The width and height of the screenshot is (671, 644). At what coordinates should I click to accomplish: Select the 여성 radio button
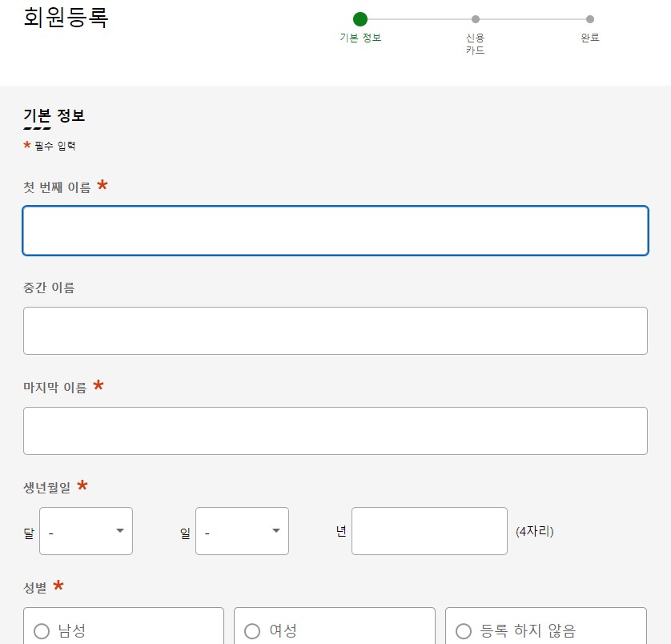252,631
